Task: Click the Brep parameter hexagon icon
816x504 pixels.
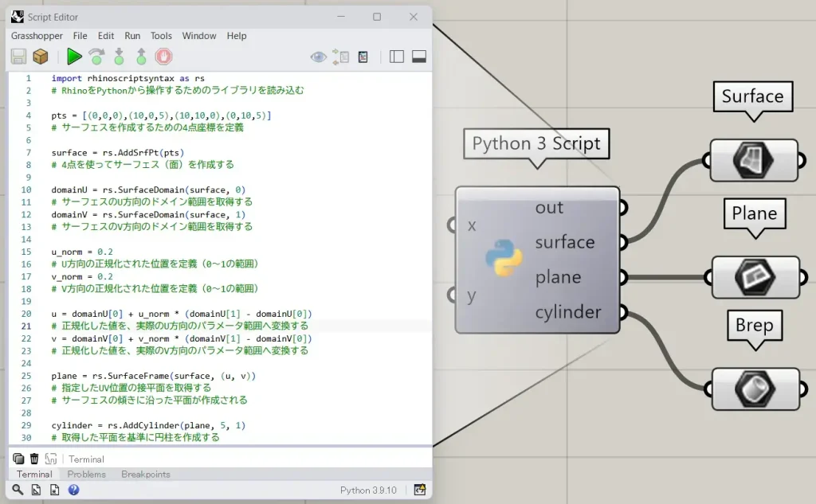Action: click(x=755, y=389)
